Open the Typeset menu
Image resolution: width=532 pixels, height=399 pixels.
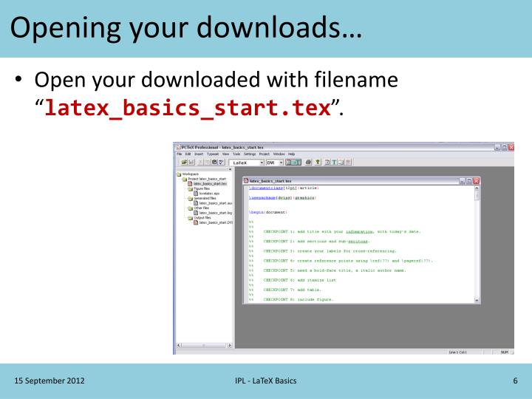coord(213,154)
